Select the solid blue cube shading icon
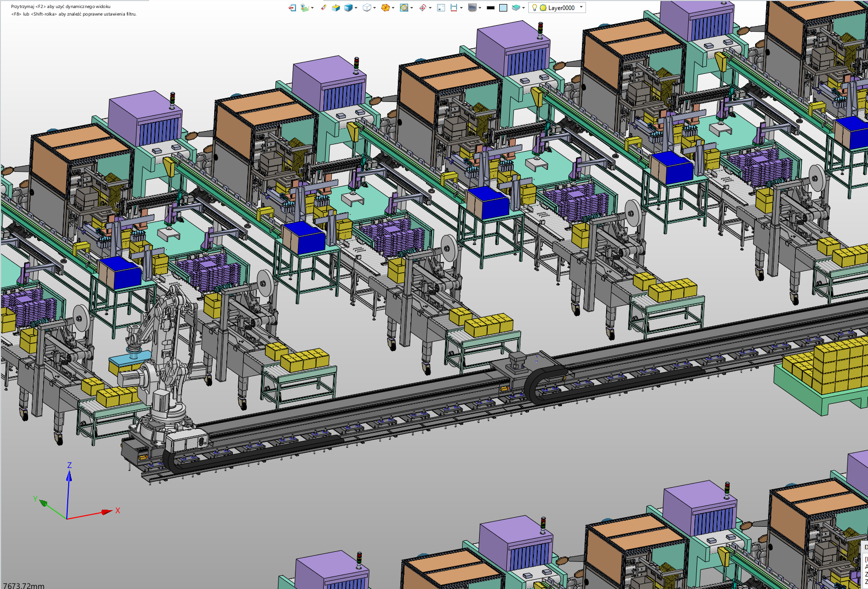Image resolution: width=868 pixels, height=589 pixels. click(348, 8)
